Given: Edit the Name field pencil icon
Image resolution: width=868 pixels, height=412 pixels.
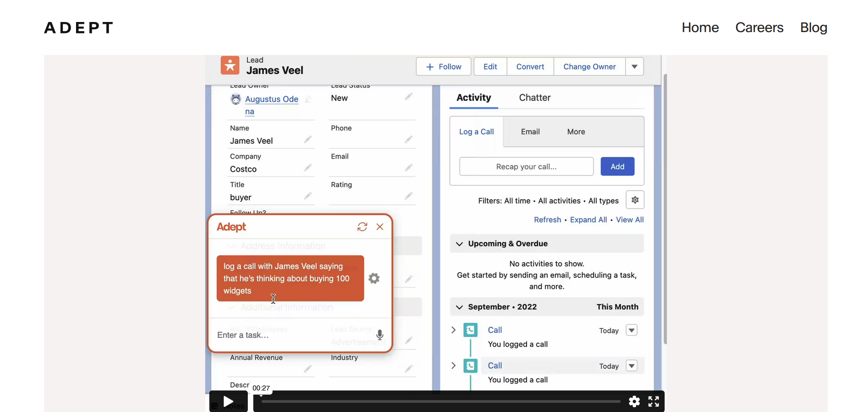Looking at the screenshot, I should click(x=308, y=139).
